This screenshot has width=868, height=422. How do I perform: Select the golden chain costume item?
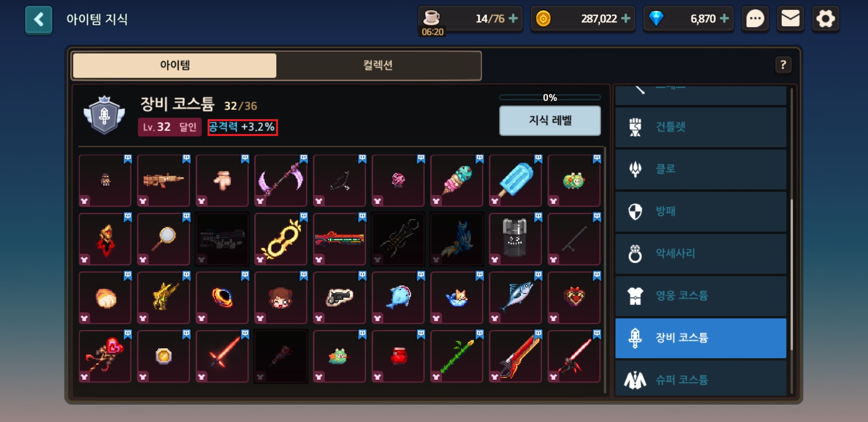(x=281, y=239)
